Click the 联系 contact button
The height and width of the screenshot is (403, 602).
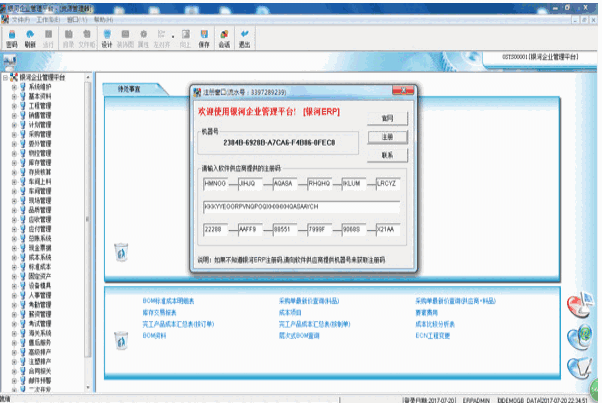pos(387,155)
